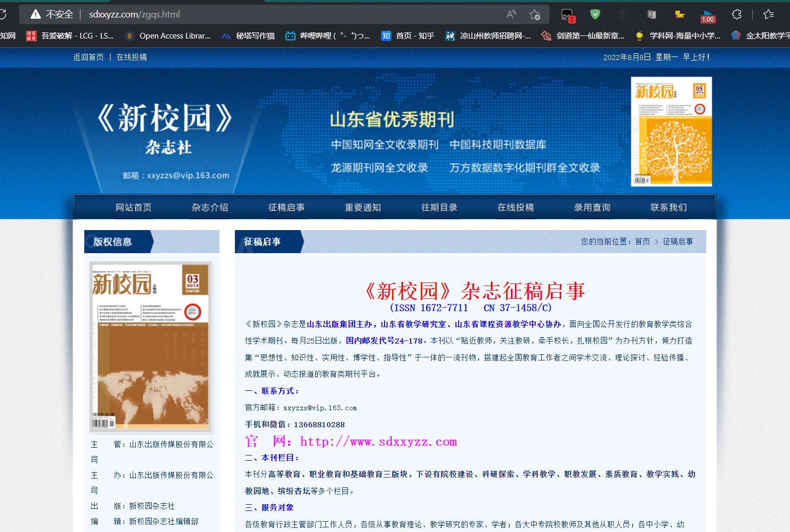Open 剑道第一仙最新章 bookmark
Screen dimensions: 790x532
coord(583,35)
